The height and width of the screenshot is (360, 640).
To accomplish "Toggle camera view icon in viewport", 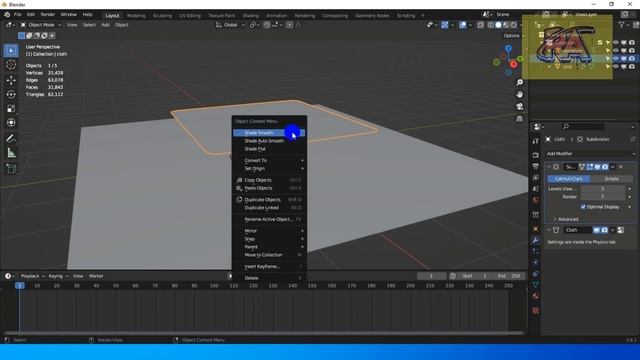I will 520,107.
